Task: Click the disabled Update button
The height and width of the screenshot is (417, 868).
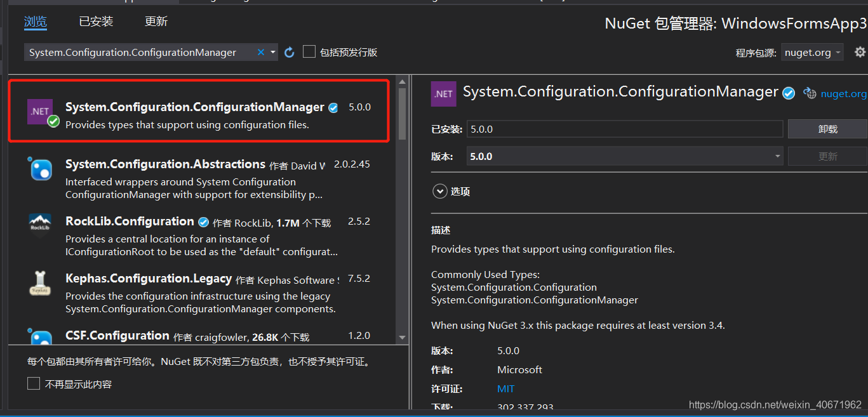Action: 827,156
